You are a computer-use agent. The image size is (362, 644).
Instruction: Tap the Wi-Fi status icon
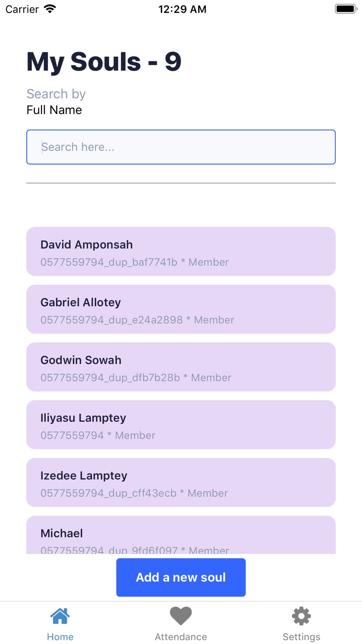pyautogui.click(x=50, y=9)
